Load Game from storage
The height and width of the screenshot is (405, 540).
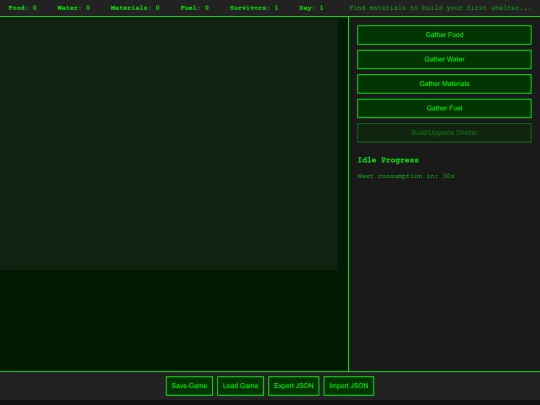[x=240, y=386]
